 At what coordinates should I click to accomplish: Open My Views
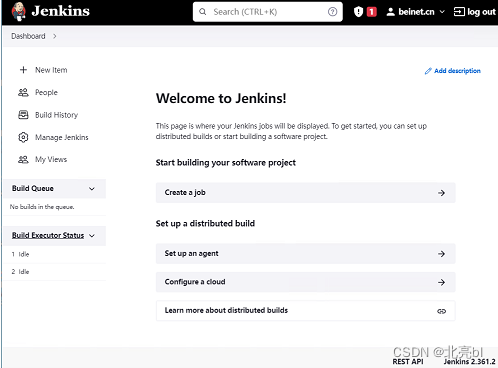coord(51,159)
